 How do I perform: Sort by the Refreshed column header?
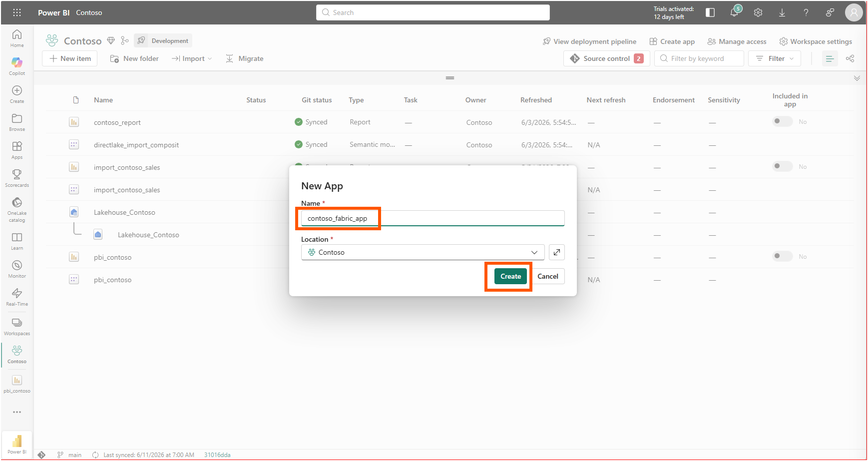pyautogui.click(x=536, y=100)
